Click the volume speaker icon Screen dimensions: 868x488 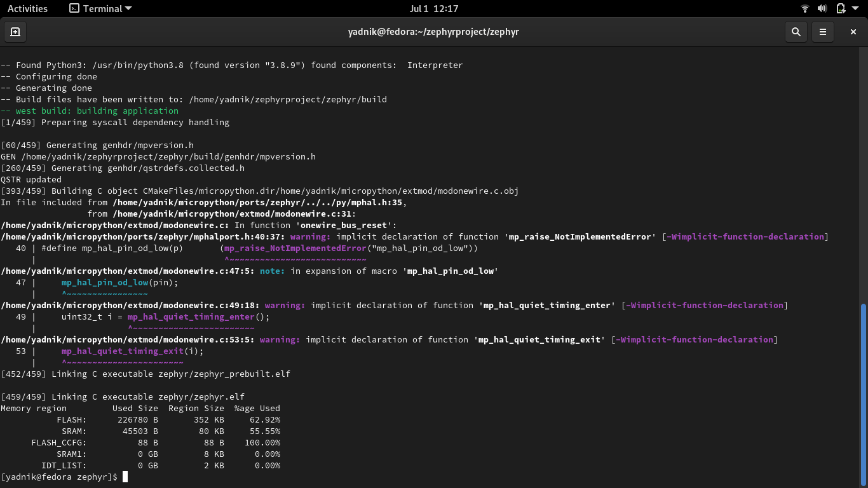(x=822, y=8)
